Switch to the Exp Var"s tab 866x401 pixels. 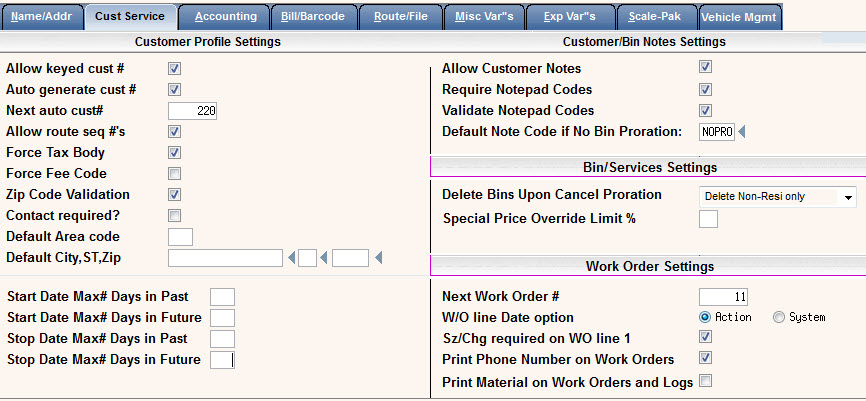(x=569, y=17)
